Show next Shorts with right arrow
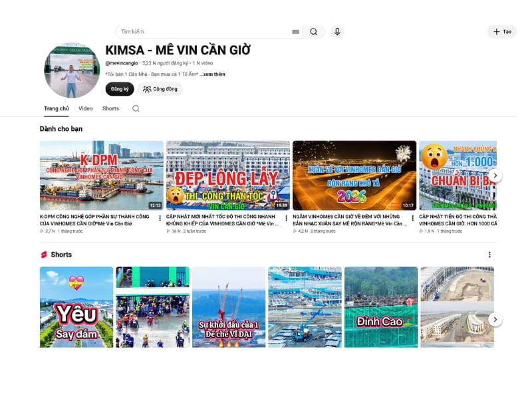The width and height of the screenshot is (532, 399). tap(495, 319)
